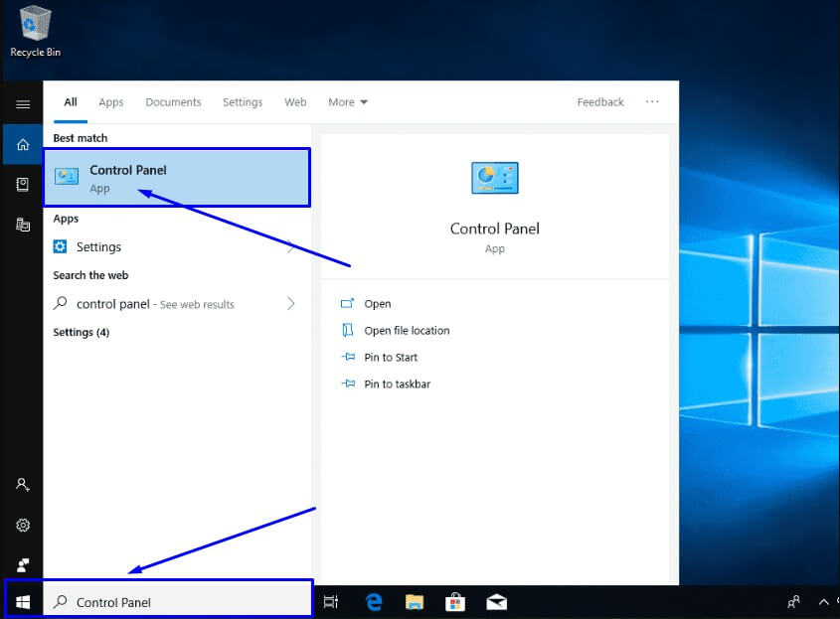Click the Control Panel search input field

point(178,602)
